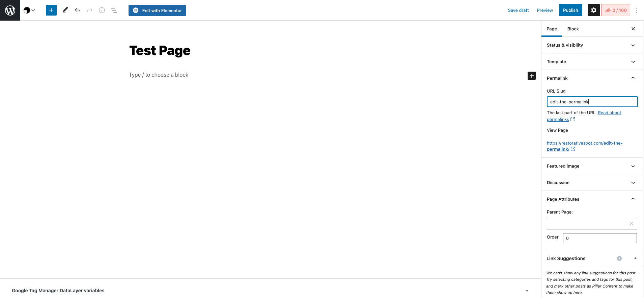Image resolution: width=644 pixels, height=298 pixels.
Task: Click the WordPress logo icon
Action: pos(10,10)
